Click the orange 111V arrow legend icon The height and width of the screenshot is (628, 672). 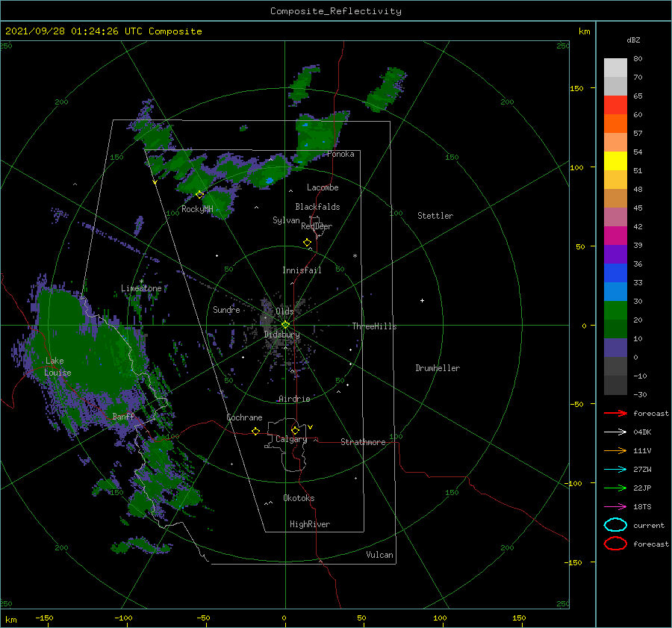pyautogui.click(x=615, y=450)
